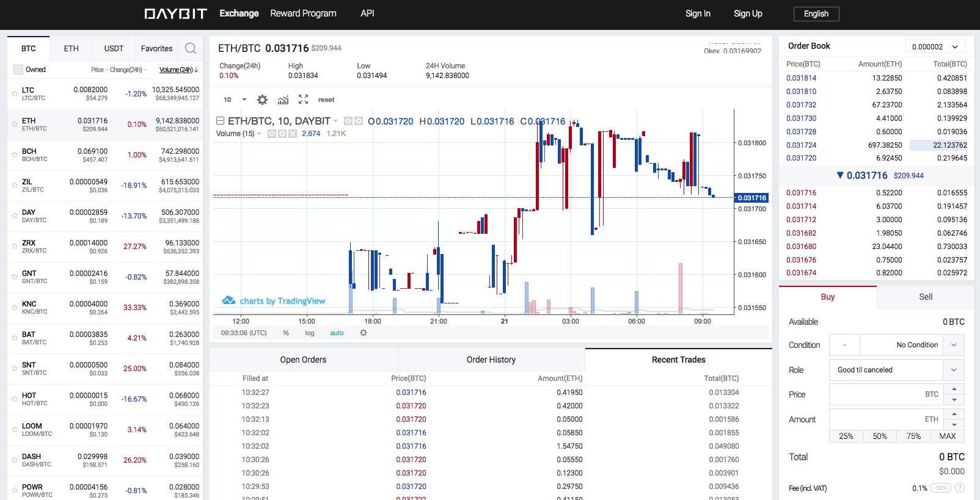Star the KNC/BTC market
The height and width of the screenshot is (500, 980).
click(15, 308)
